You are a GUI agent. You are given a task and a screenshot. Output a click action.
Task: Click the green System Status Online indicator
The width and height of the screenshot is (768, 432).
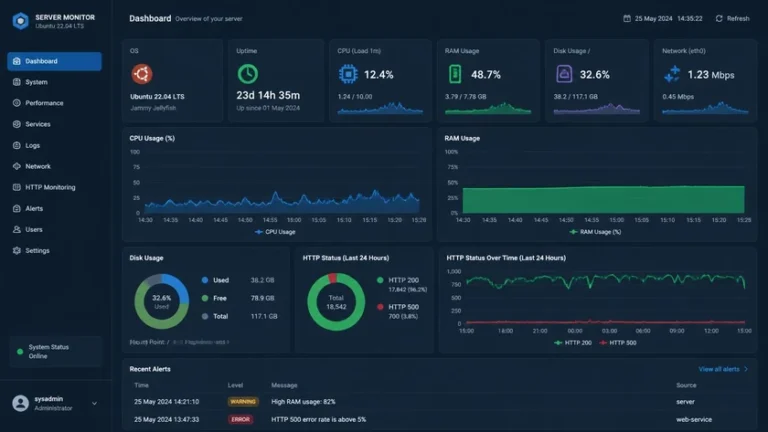pyautogui.click(x=20, y=352)
